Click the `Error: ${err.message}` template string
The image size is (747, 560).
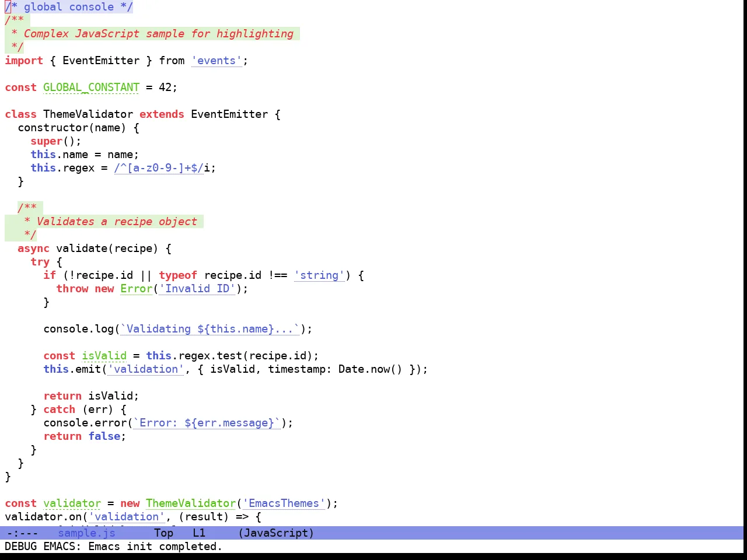pos(207,423)
